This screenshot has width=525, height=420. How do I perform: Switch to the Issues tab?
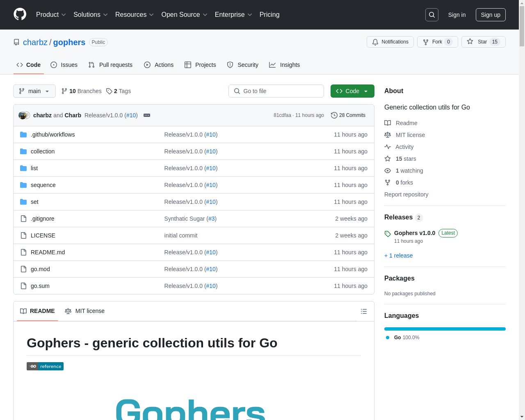(64, 65)
